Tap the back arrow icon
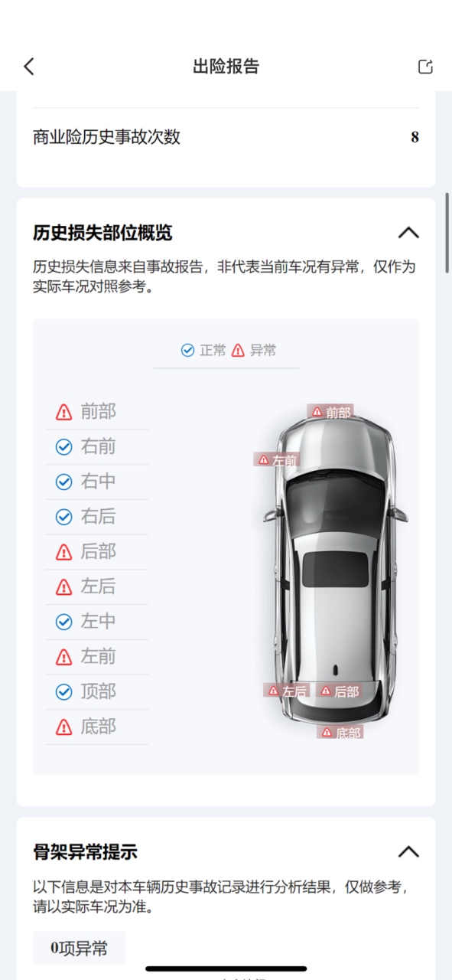 29,67
